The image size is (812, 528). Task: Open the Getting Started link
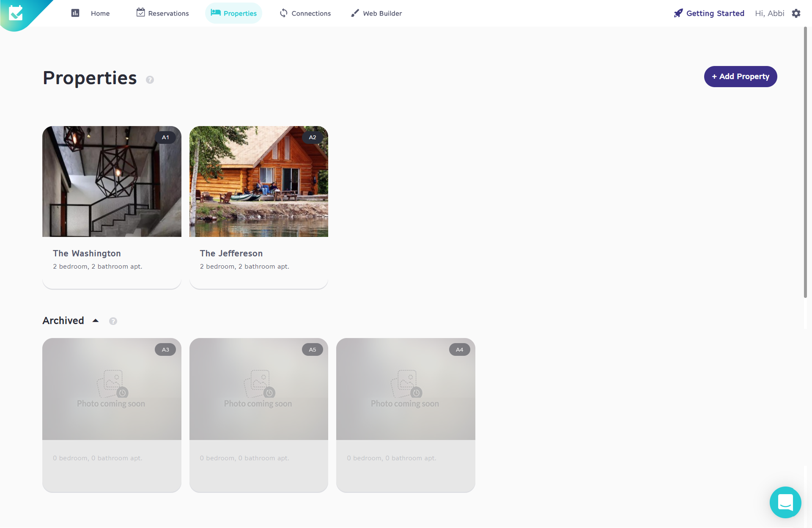[x=715, y=13]
